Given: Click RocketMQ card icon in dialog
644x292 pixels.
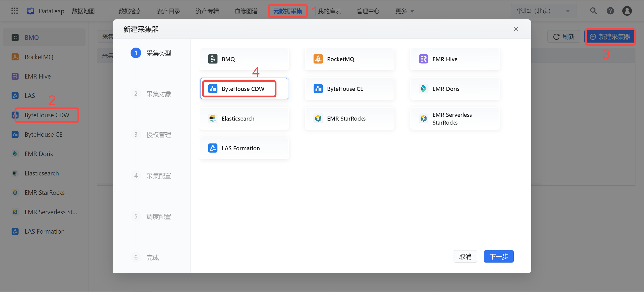Looking at the screenshot, I should click(x=318, y=59).
